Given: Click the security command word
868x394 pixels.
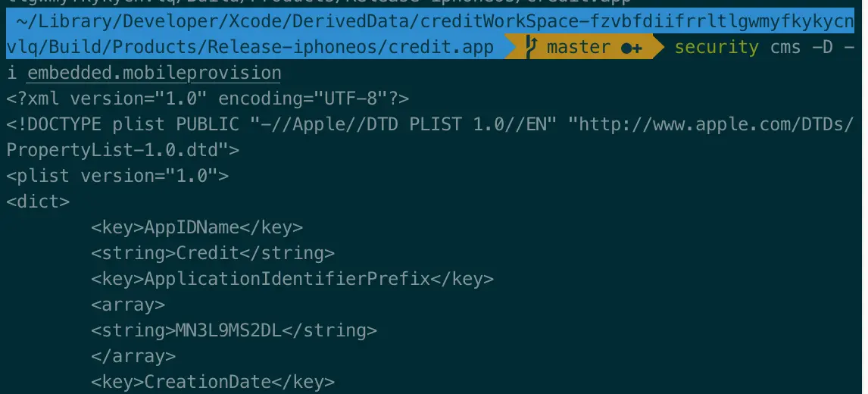Looking at the screenshot, I should coord(717,48).
